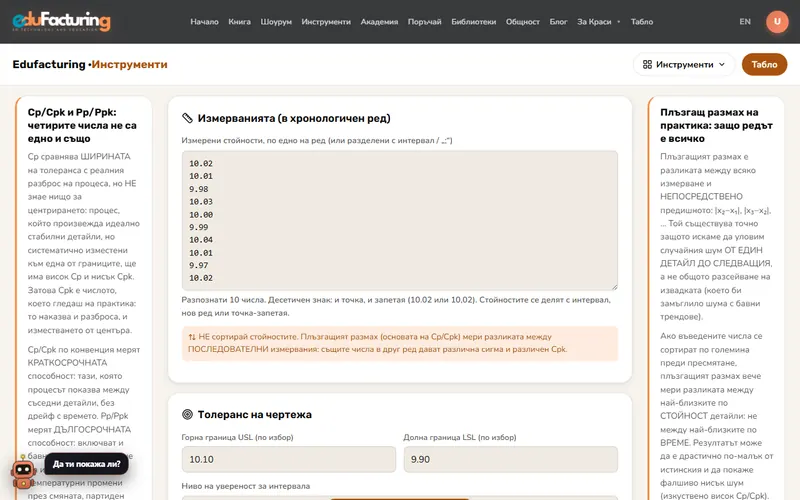The height and width of the screenshot is (500, 800).
Task: Go to Начало in navigation
Action: [x=204, y=21]
